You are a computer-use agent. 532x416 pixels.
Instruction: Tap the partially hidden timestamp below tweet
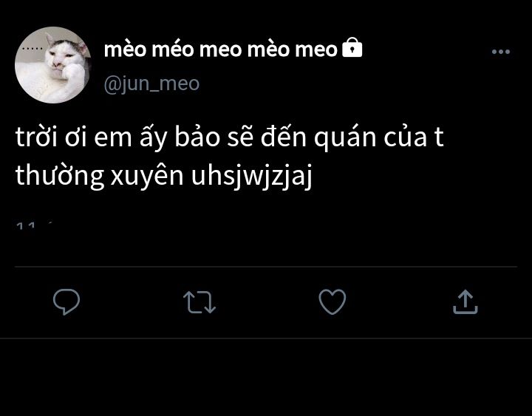pyautogui.click(x=34, y=225)
